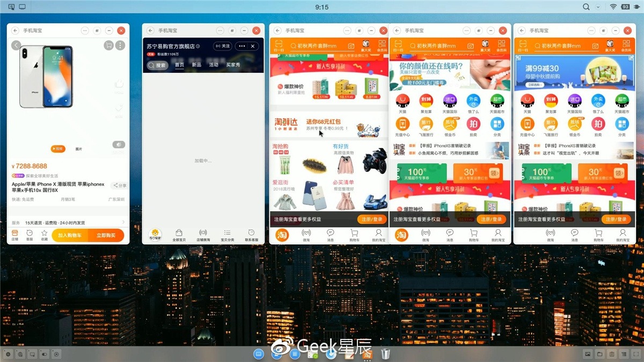The width and height of the screenshot is (644, 362).
Task: Open the system search icon in top bar
Action: [x=586, y=6]
